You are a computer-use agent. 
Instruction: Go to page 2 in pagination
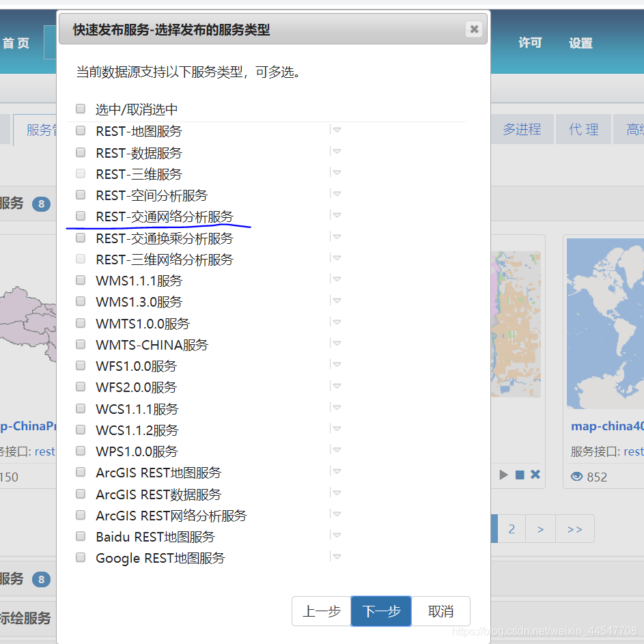pos(512,529)
